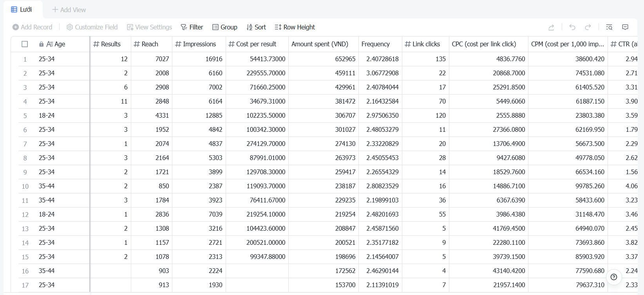Click the CPC (cost per link click) header
644x295 pixels.
488,44
